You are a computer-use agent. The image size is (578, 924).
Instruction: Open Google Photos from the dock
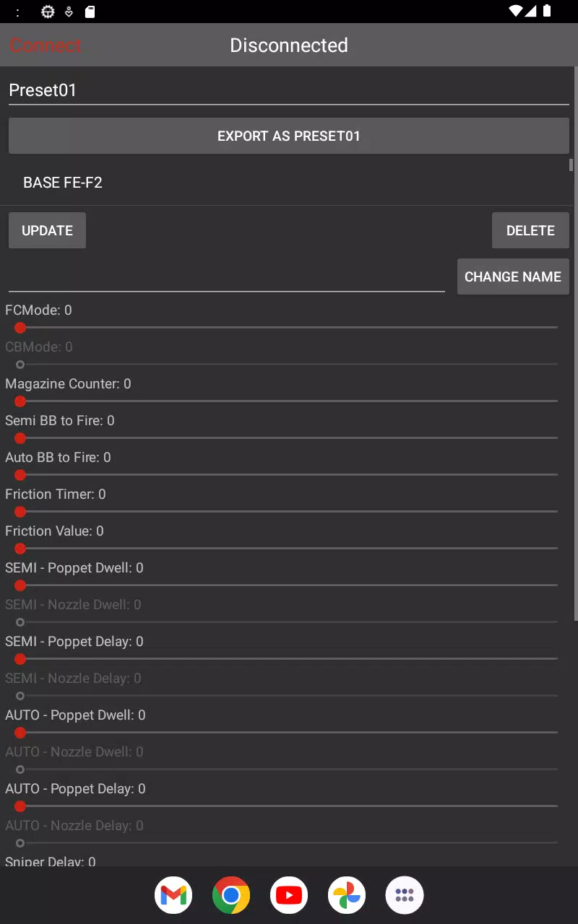(347, 895)
